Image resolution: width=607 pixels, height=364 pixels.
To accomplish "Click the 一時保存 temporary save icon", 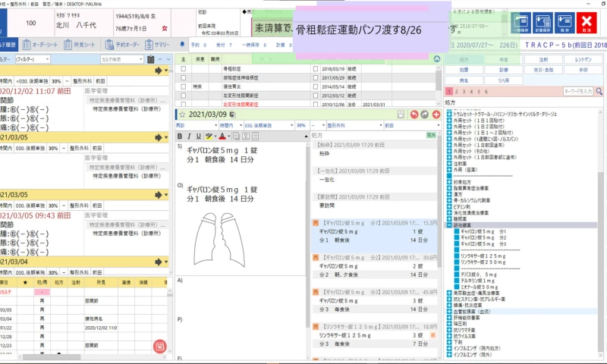I will 521,23.
